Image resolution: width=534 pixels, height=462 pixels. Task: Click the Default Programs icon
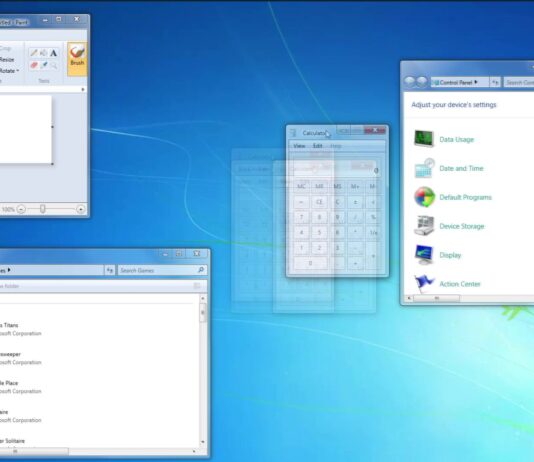(424, 197)
